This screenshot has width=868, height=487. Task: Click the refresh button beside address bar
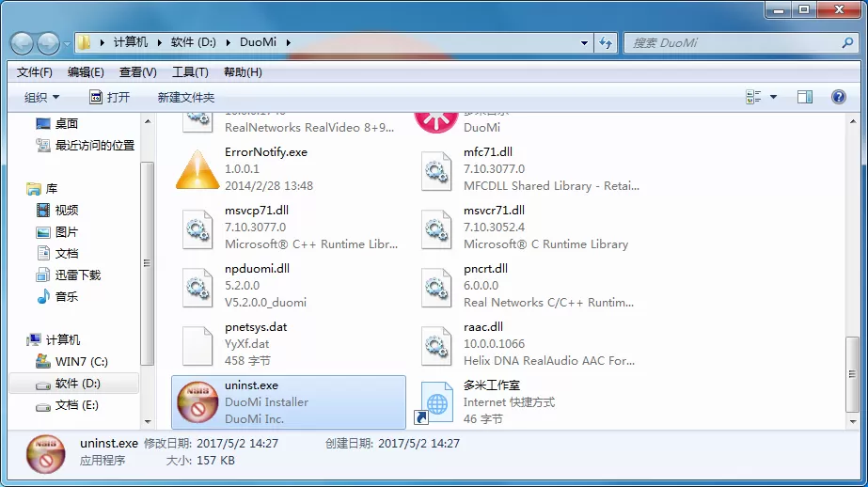pos(606,42)
